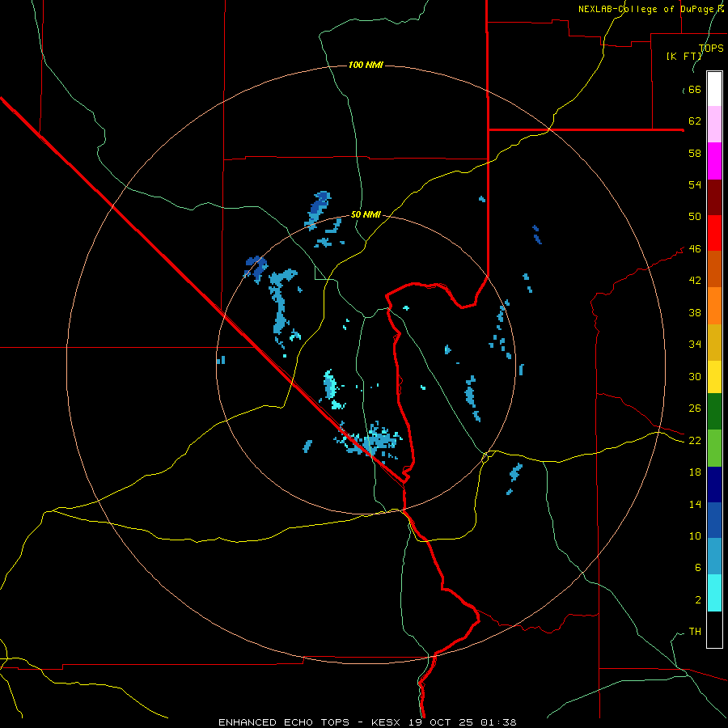Click the light blue legend swatch

click(x=714, y=557)
